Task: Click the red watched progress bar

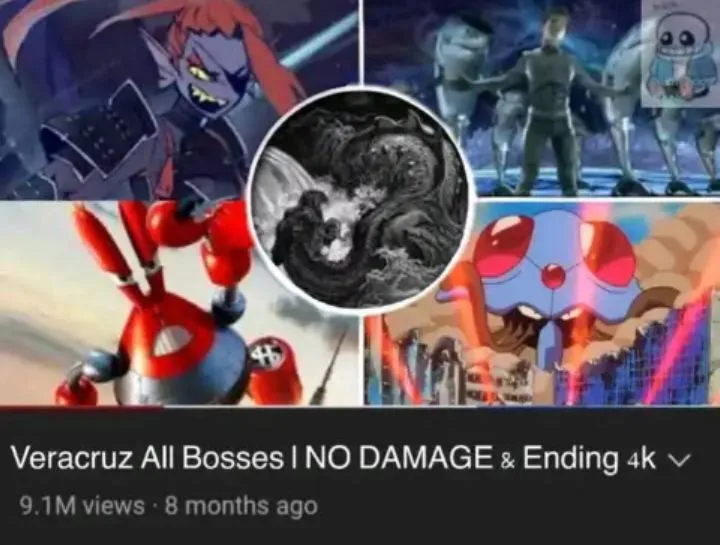Action: coord(81,406)
